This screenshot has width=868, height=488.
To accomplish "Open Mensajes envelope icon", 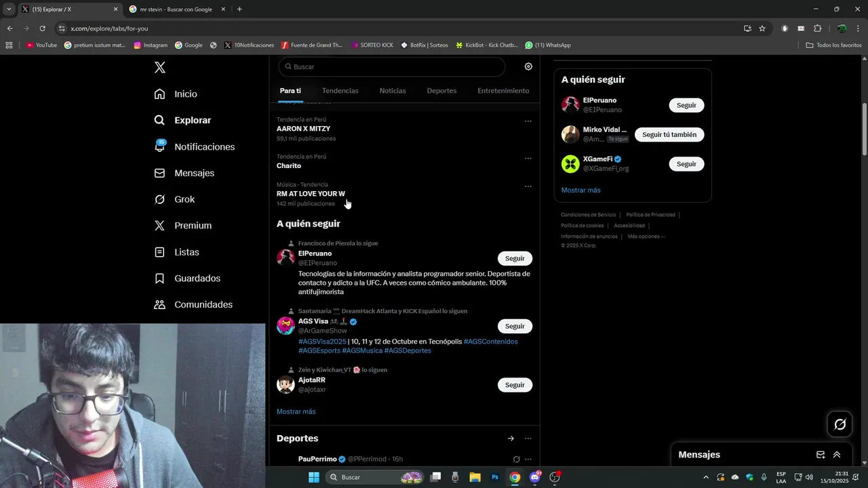I will [159, 173].
